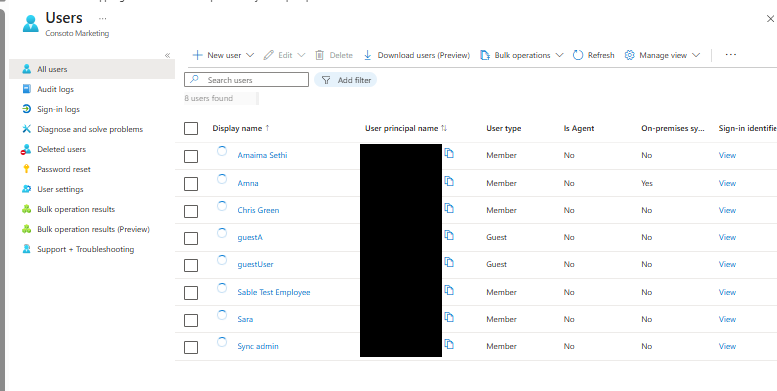The width and height of the screenshot is (777, 391).
Task: Open Support + Troubleshooting
Action: [92, 249]
